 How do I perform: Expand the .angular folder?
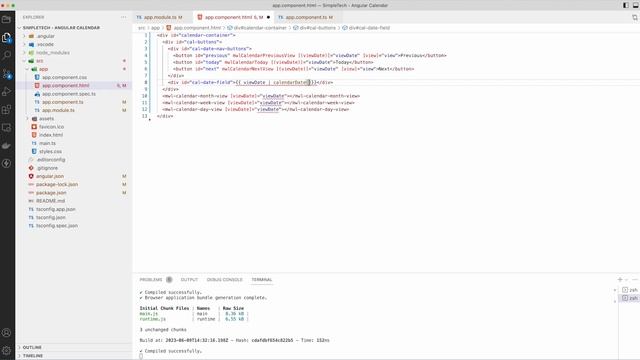coord(45,36)
